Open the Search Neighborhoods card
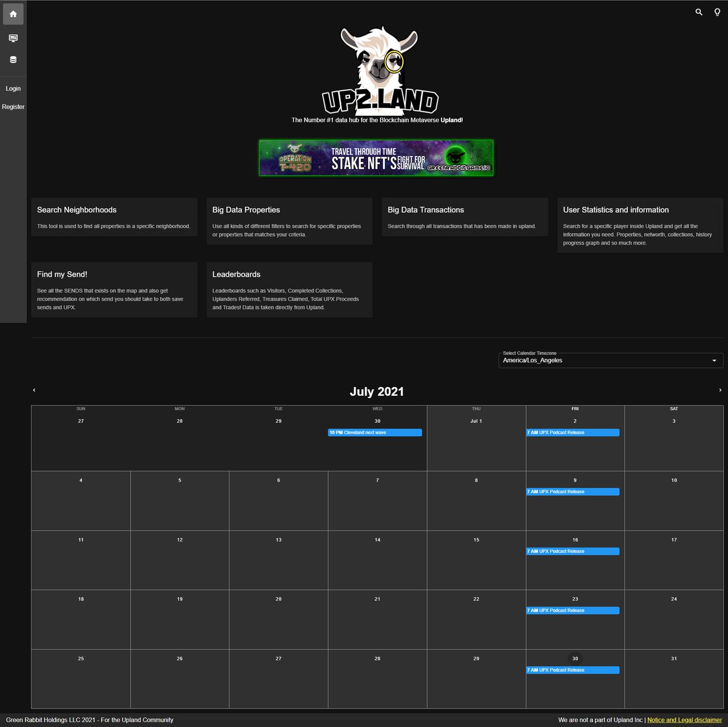 click(114, 217)
